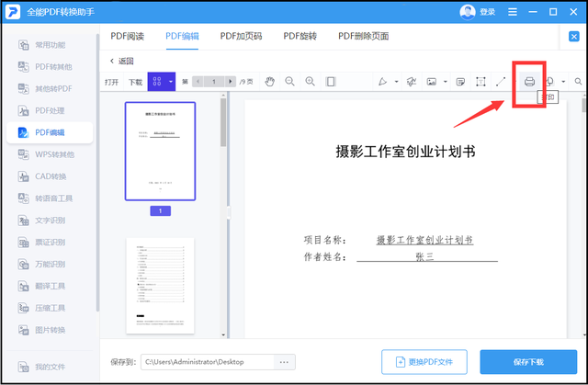Click the user avatar in title bar
The height and width of the screenshot is (385, 588).
tap(468, 12)
